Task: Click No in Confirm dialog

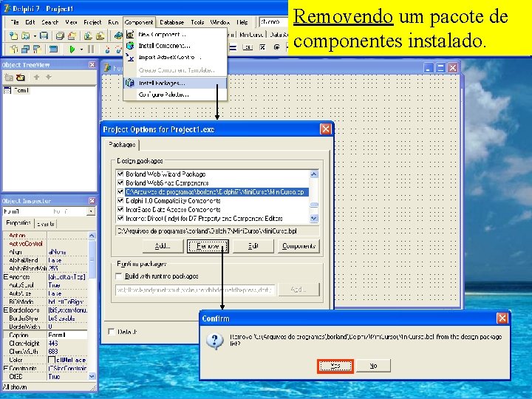Action: (x=373, y=366)
